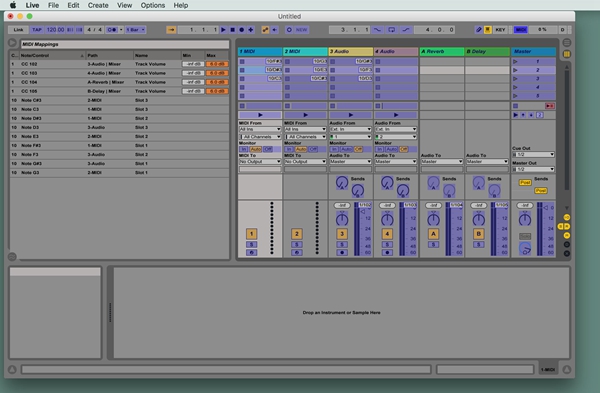Image resolution: width=600 pixels, height=393 pixels.
Task: Open A Reverb Audio To dropdown
Action: (x=442, y=161)
